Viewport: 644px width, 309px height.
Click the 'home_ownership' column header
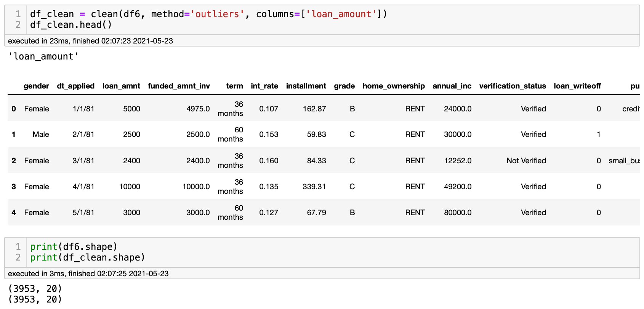(x=393, y=86)
